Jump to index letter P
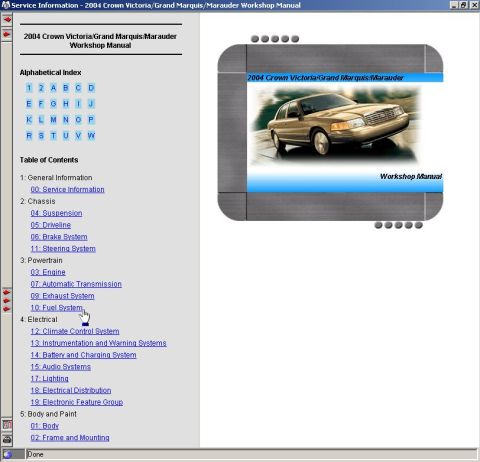The height and width of the screenshot is (462, 480). [x=91, y=120]
